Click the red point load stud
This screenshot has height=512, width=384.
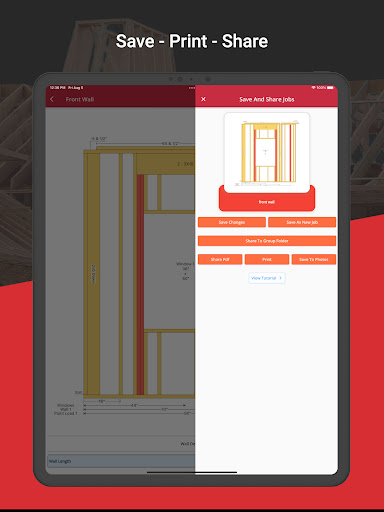tap(140, 285)
